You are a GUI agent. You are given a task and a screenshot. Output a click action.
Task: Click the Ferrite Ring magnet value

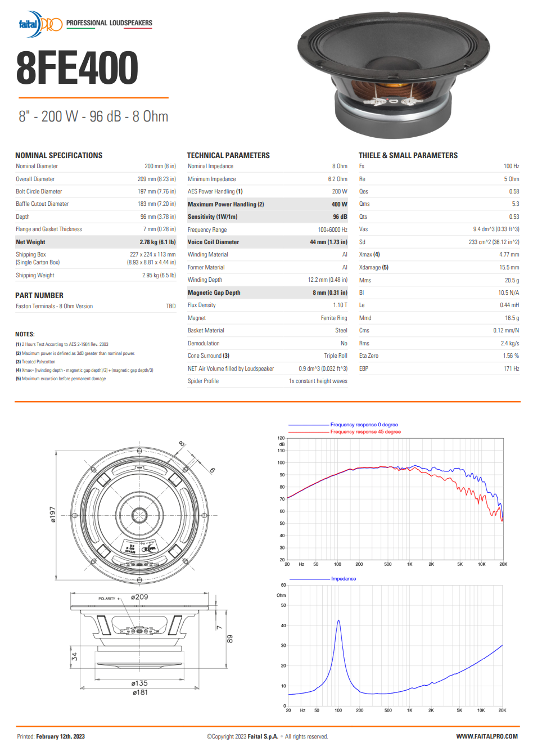coord(334,318)
